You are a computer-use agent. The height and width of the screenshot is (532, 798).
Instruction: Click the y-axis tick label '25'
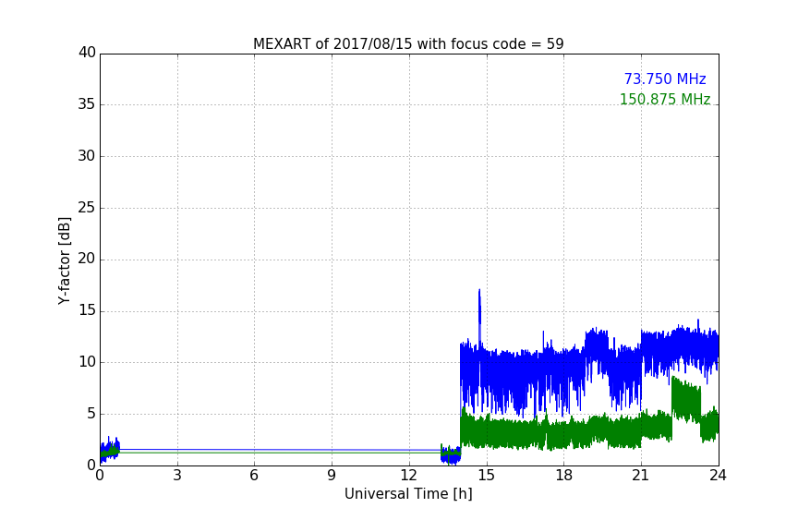[x=87, y=208]
